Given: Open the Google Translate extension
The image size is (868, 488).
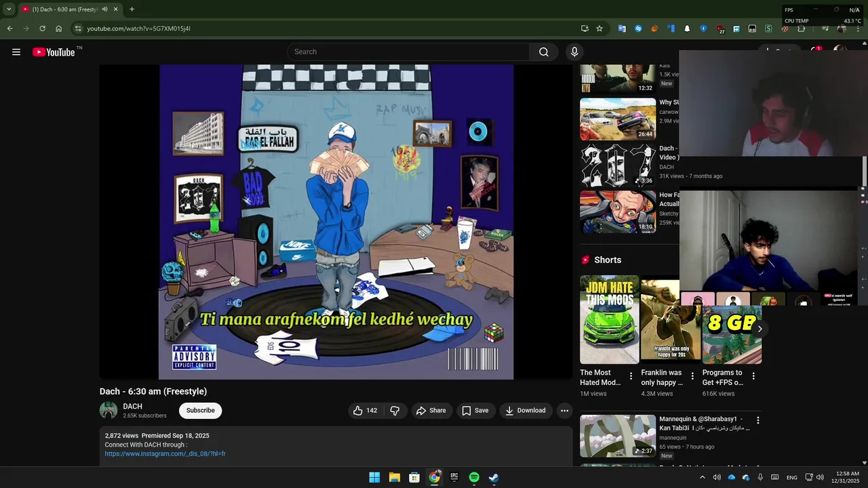Looking at the screenshot, I should tap(622, 28).
